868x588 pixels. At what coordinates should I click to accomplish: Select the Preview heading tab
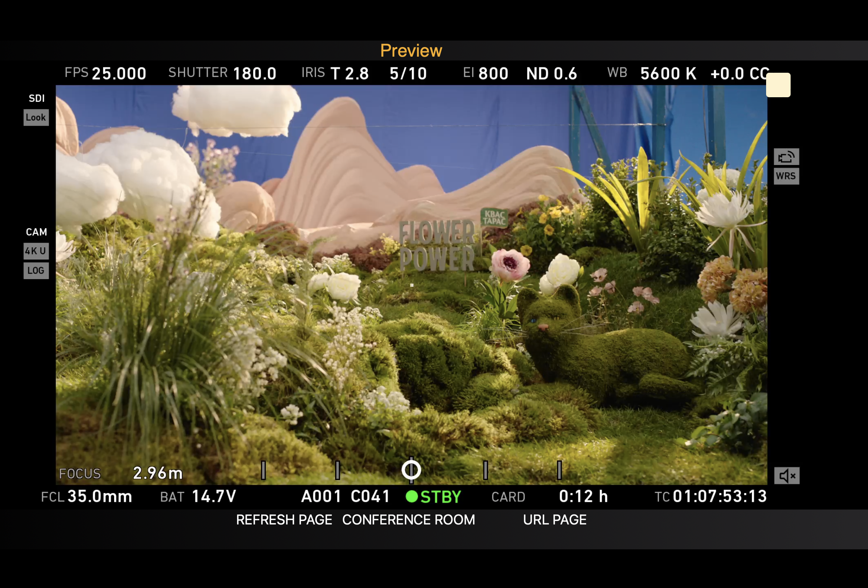pyautogui.click(x=411, y=51)
